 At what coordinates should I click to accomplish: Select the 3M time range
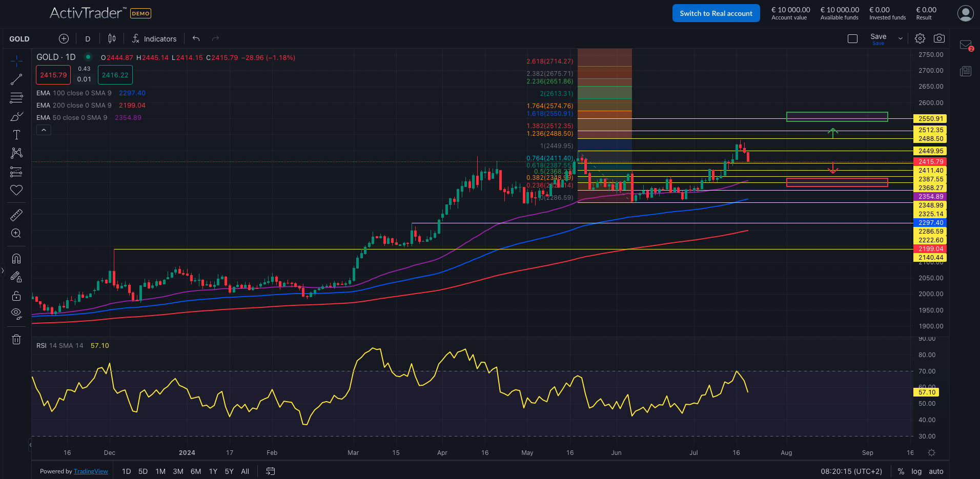point(178,471)
